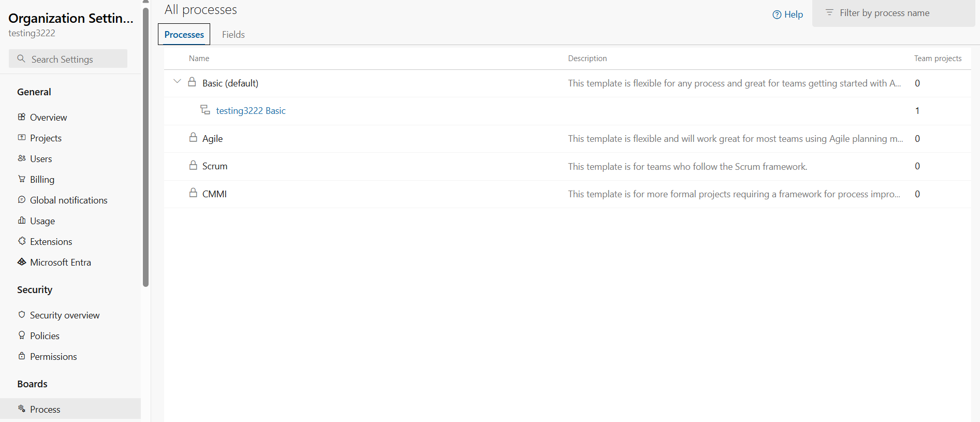
Task: Click the Scrum template description text
Action: pyautogui.click(x=688, y=167)
